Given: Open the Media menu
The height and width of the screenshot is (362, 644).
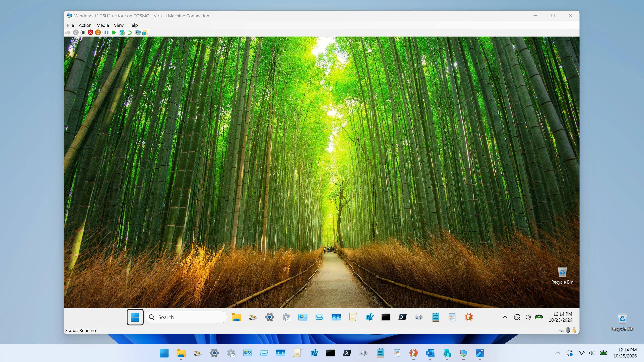Looking at the screenshot, I should pos(102,25).
